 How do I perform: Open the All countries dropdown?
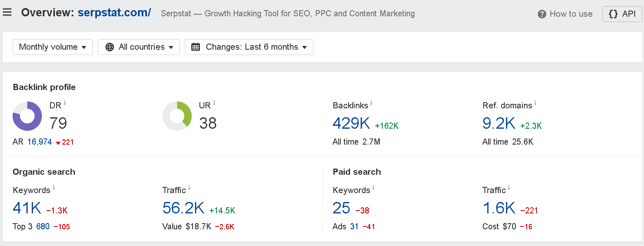point(139,47)
